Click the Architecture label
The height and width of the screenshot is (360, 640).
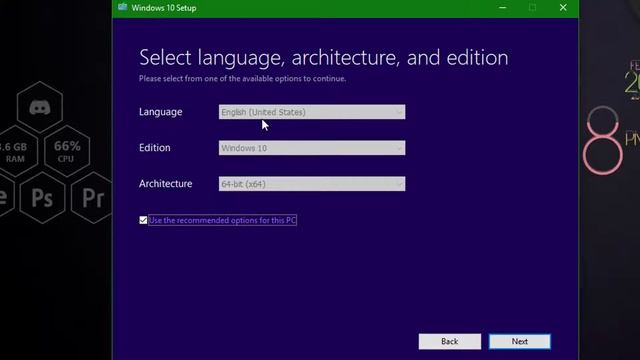165,184
